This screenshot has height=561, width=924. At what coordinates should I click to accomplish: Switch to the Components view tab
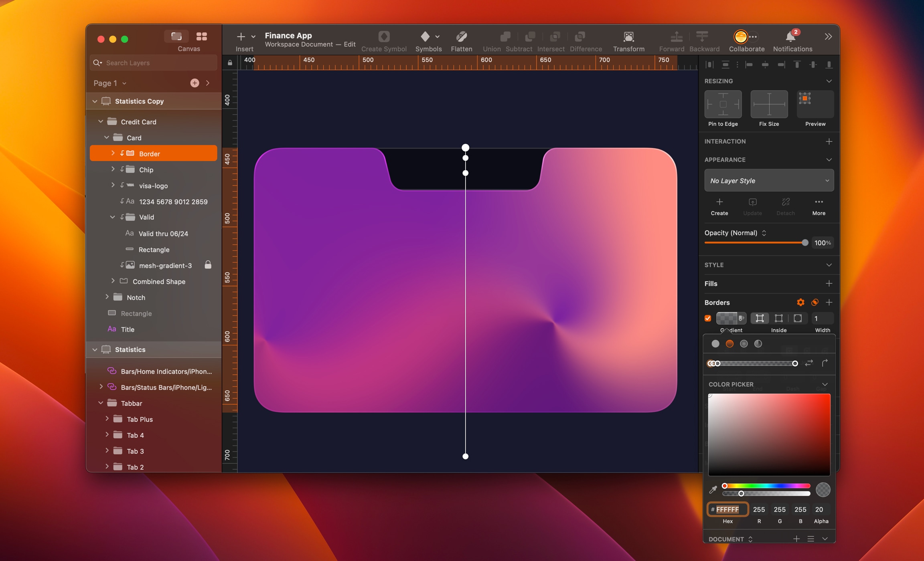click(202, 36)
